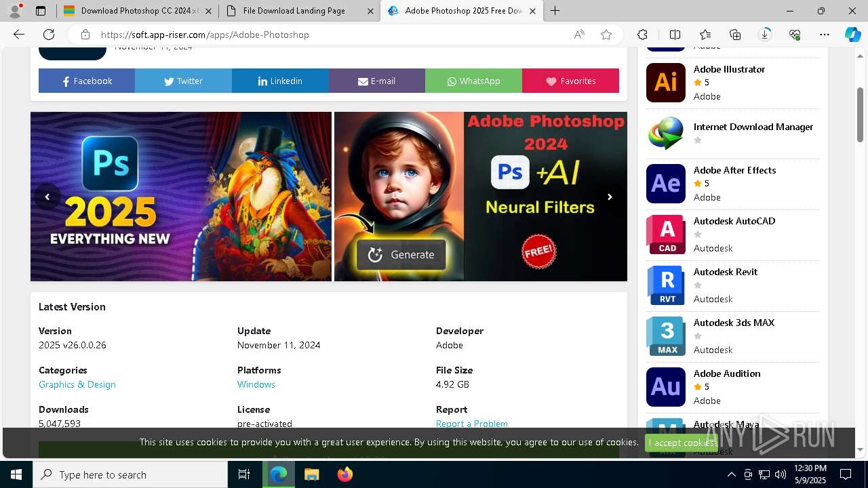Image resolution: width=868 pixels, height=488 pixels.
Task: Show hidden tray icons chevron
Action: (x=731, y=474)
